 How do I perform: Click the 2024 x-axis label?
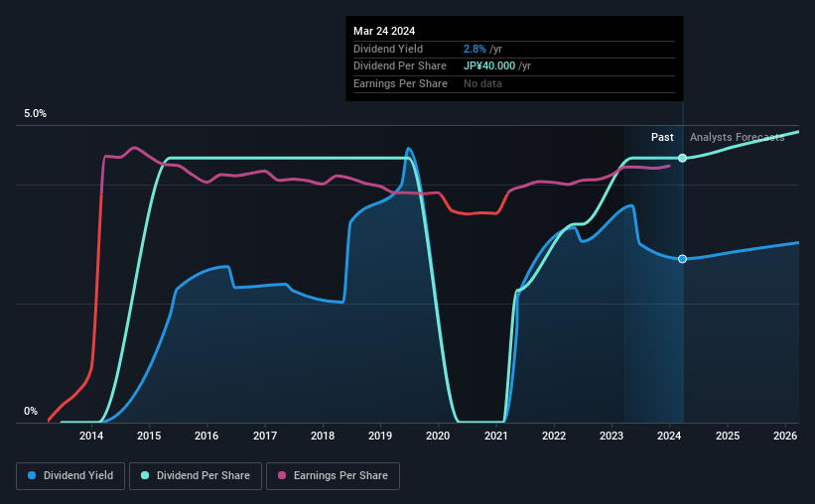point(669,436)
